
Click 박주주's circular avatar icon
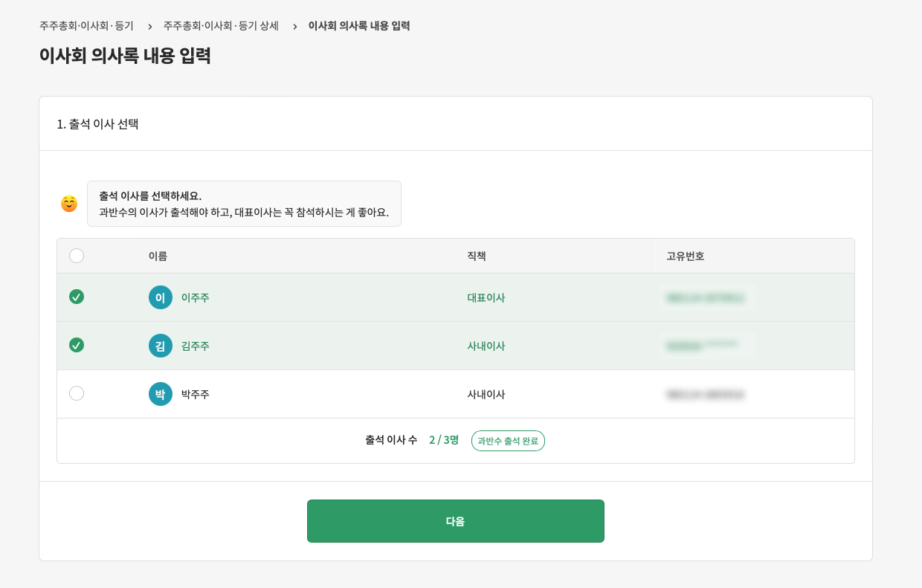point(161,394)
